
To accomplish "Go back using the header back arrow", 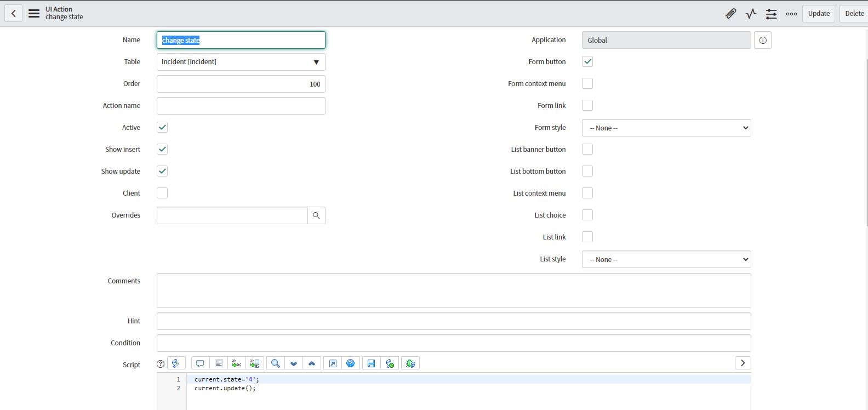I will (x=13, y=14).
